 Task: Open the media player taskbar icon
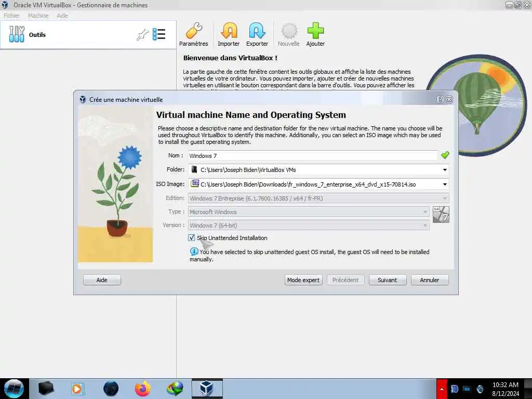tap(77, 389)
